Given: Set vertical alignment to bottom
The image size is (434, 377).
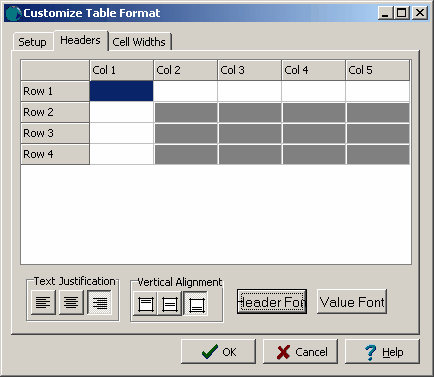Looking at the screenshot, I should tap(196, 304).
